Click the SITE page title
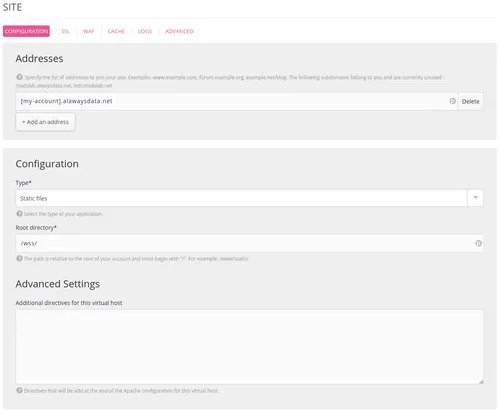 click(12, 7)
